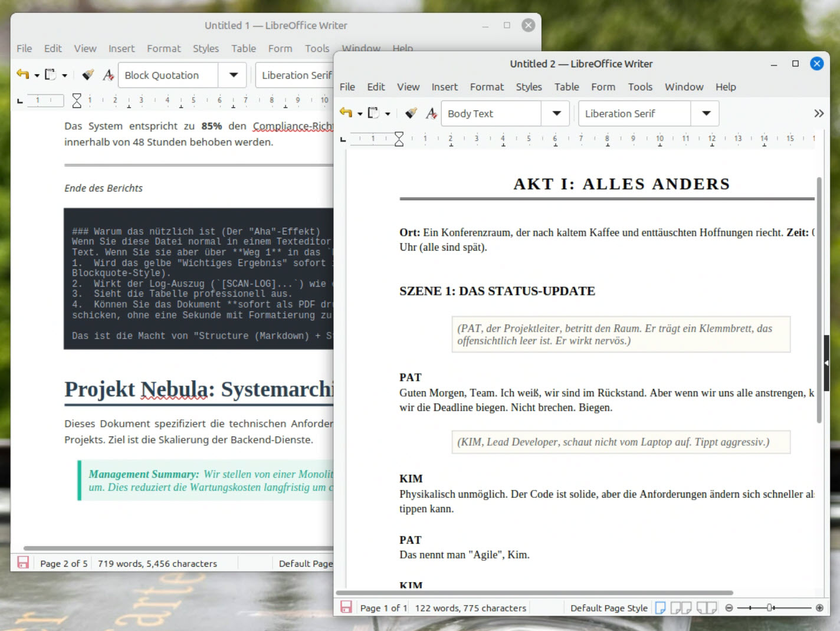Switch to single-page view layout

tap(661, 607)
